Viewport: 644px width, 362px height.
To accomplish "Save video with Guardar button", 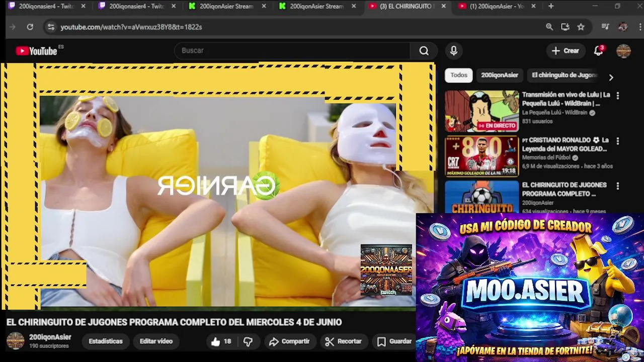I will pos(394,341).
